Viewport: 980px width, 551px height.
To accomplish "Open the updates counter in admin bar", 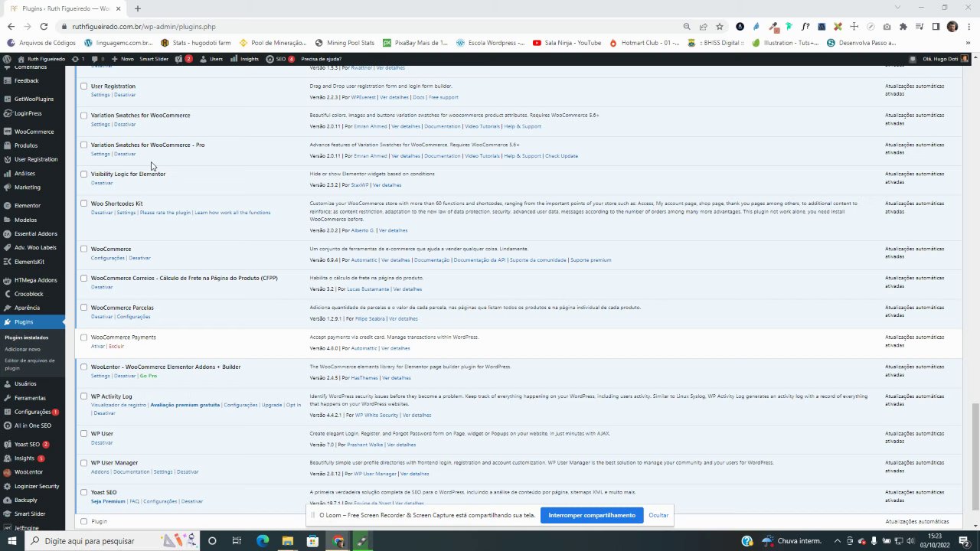I will tap(77, 59).
